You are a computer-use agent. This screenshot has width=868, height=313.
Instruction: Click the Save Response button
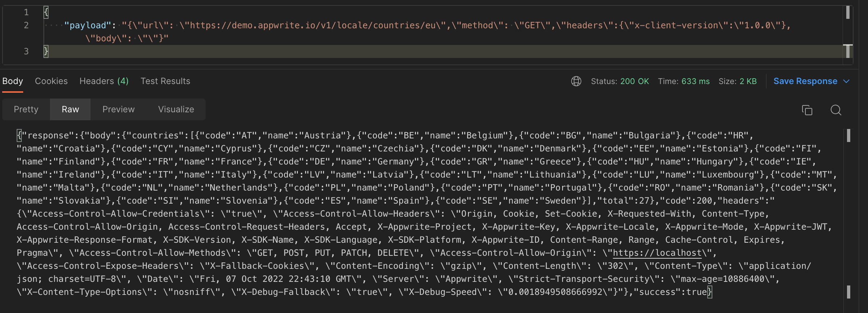pyautogui.click(x=805, y=81)
